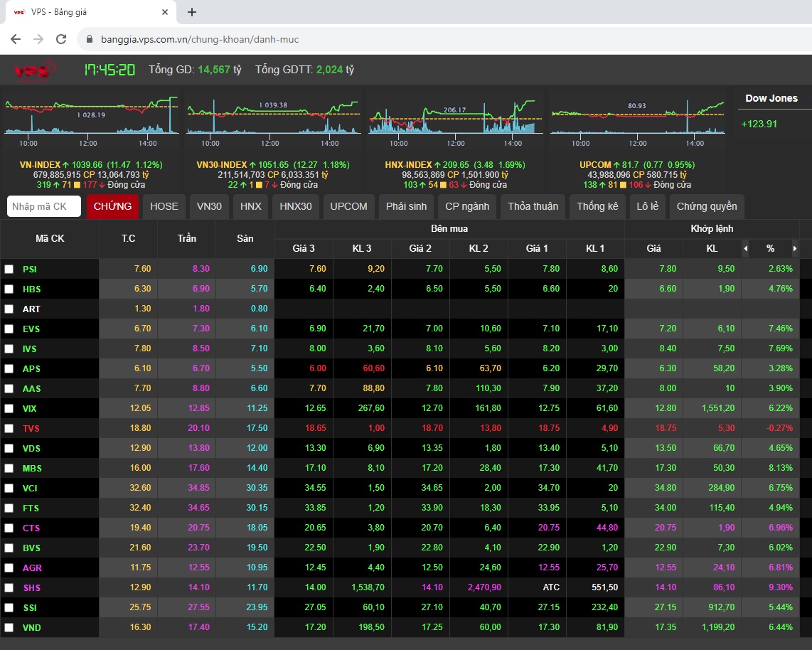The image size is (812, 650).
Task: Open the CP ngành dropdown menu
Action: click(466, 206)
